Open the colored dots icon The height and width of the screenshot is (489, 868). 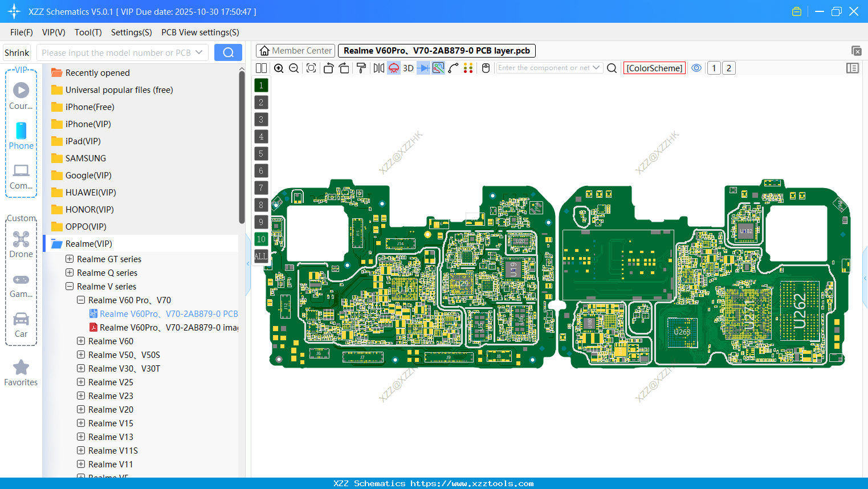coord(468,68)
